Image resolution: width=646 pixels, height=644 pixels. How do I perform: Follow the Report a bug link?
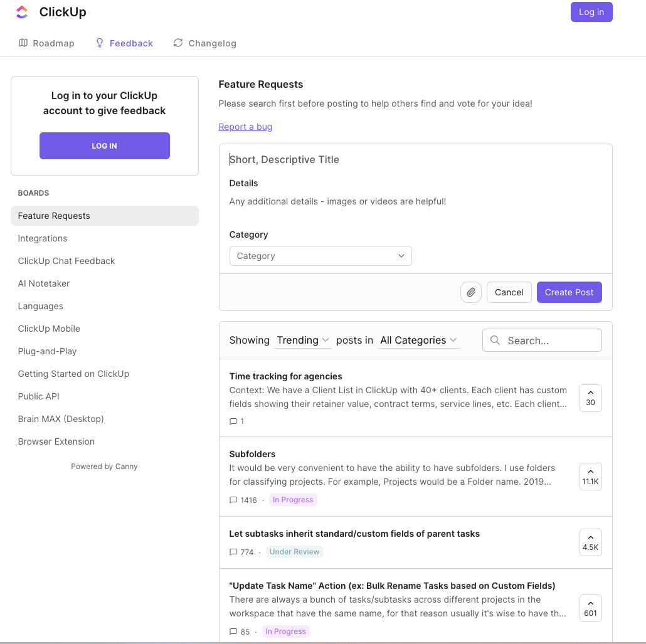(245, 127)
